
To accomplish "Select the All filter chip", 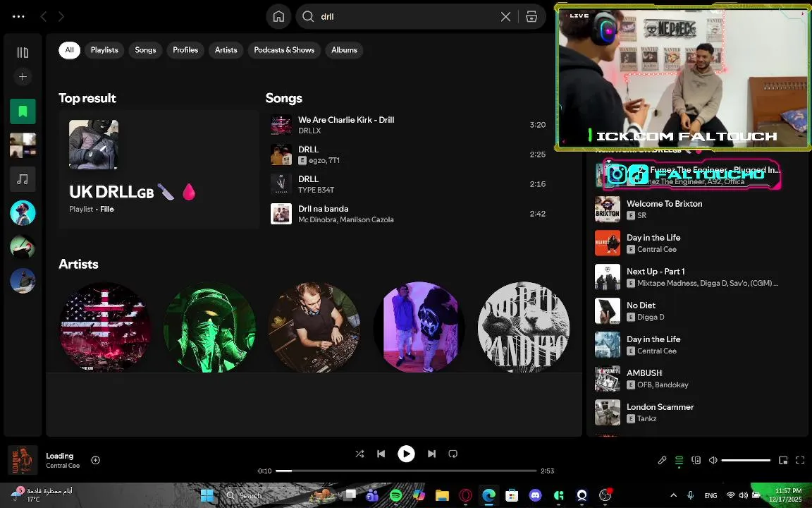I will 69,50.
